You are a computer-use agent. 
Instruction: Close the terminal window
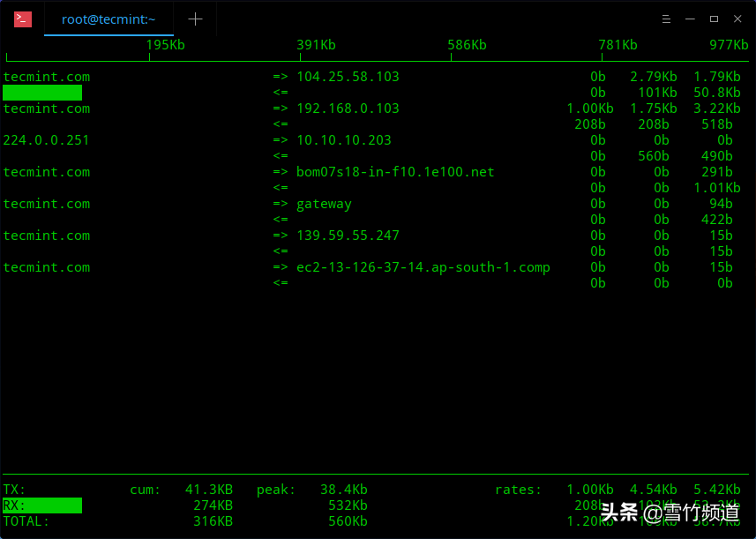click(736, 19)
